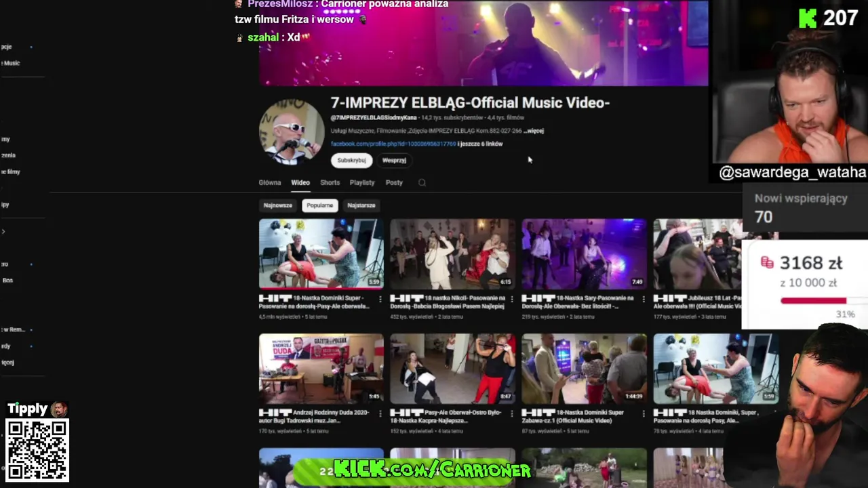Open the Playlisty tab
This screenshot has width=868, height=488.
point(362,182)
